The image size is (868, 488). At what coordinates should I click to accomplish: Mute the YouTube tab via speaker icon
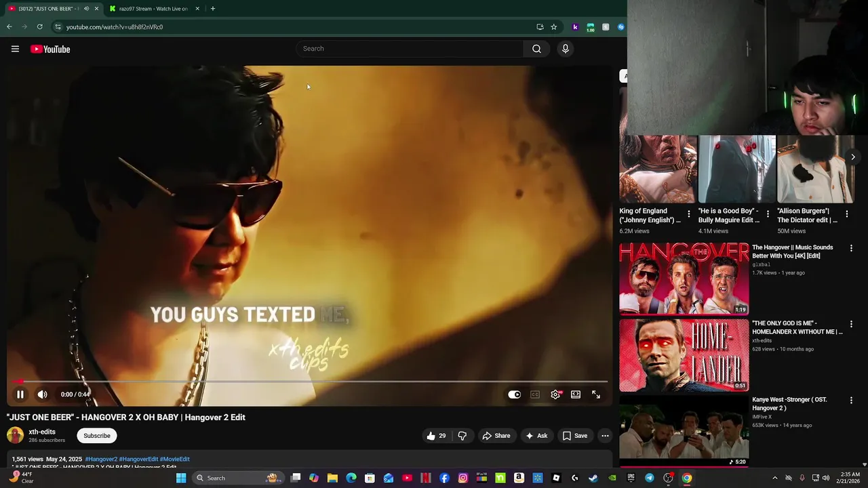pos(86,9)
